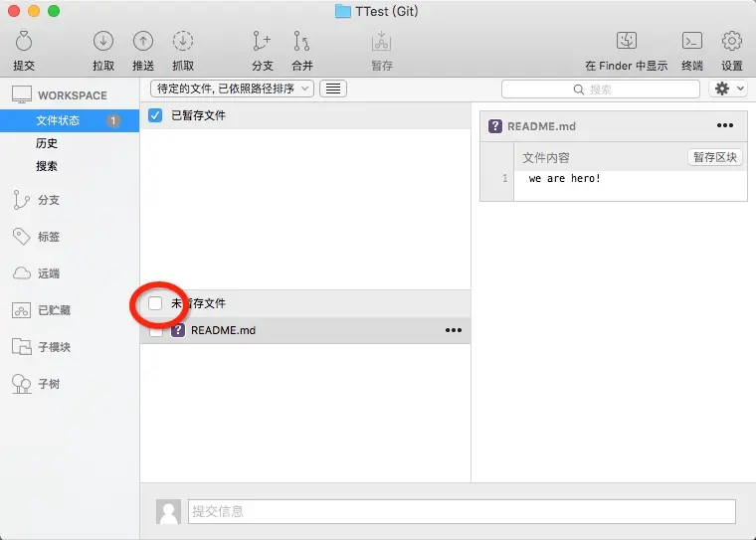
Task: Click the purple question icon beside README.md in file list
Action: [178, 330]
